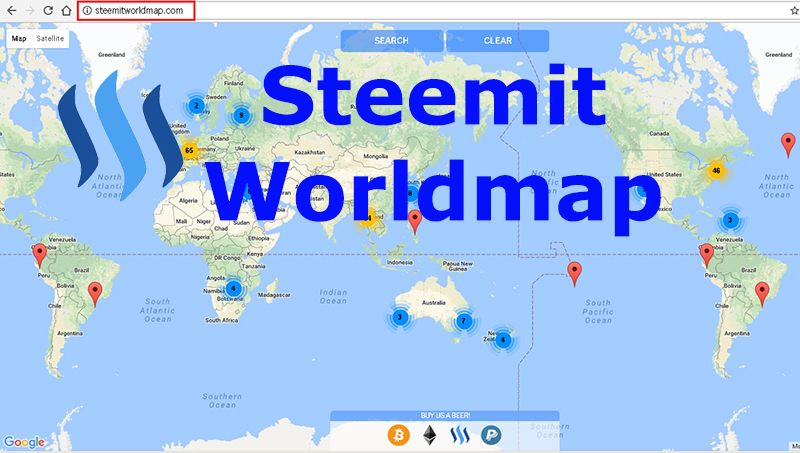
Task: Reload the page with browser refresh icon
Action: point(48,10)
